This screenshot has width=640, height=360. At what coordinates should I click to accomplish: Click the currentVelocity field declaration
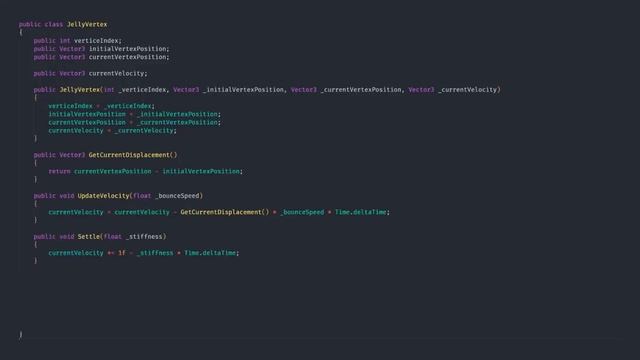click(x=90, y=73)
